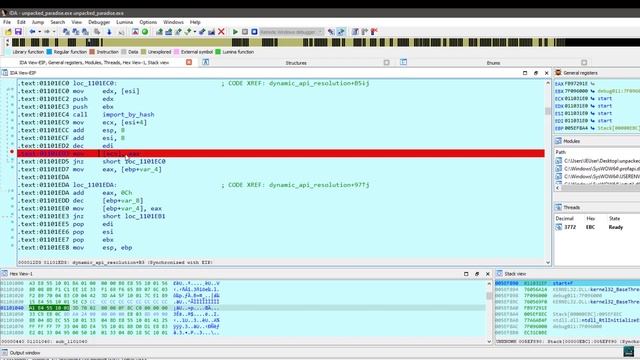The width and height of the screenshot is (640, 360).
Task: Click the Modules list horizontal scrollbar
Action: tap(599, 188)
